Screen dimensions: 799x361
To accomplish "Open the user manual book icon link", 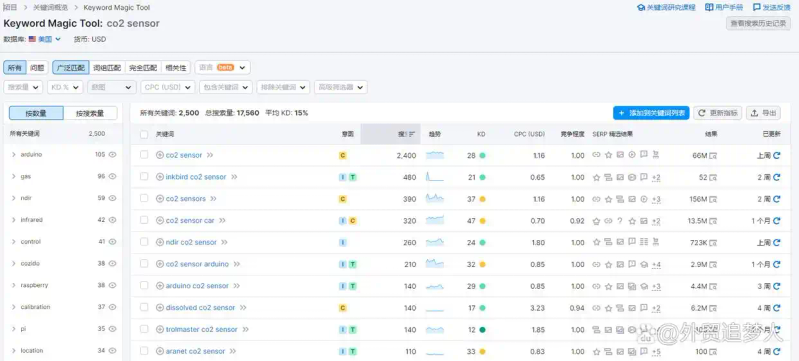I will 724,7.
